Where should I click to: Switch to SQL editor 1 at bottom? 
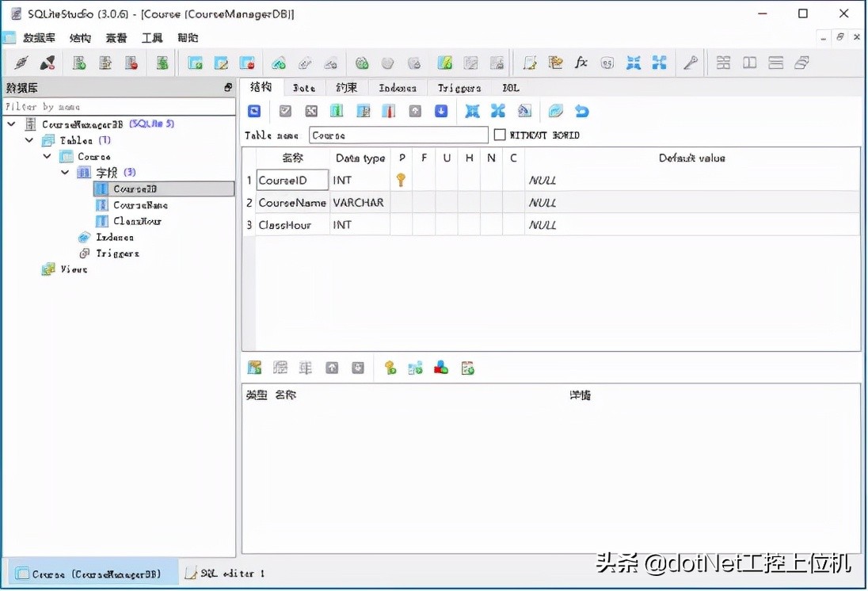(230, 573)
